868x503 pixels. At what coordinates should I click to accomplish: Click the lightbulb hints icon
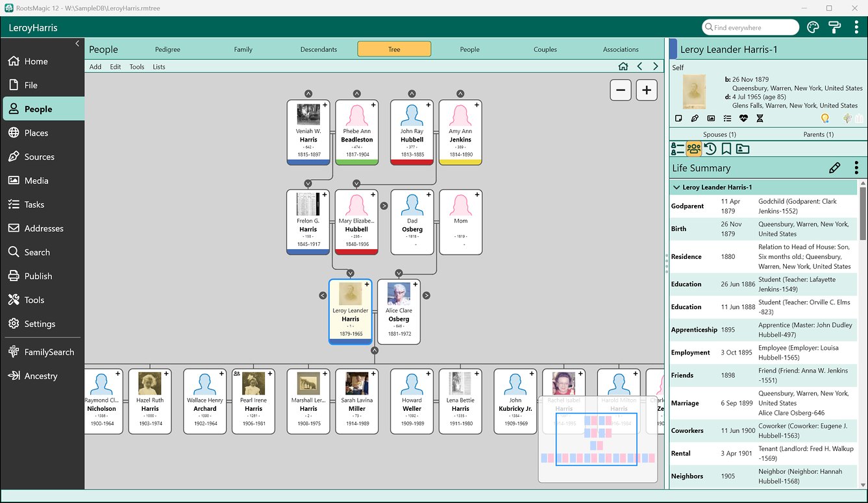825,118
